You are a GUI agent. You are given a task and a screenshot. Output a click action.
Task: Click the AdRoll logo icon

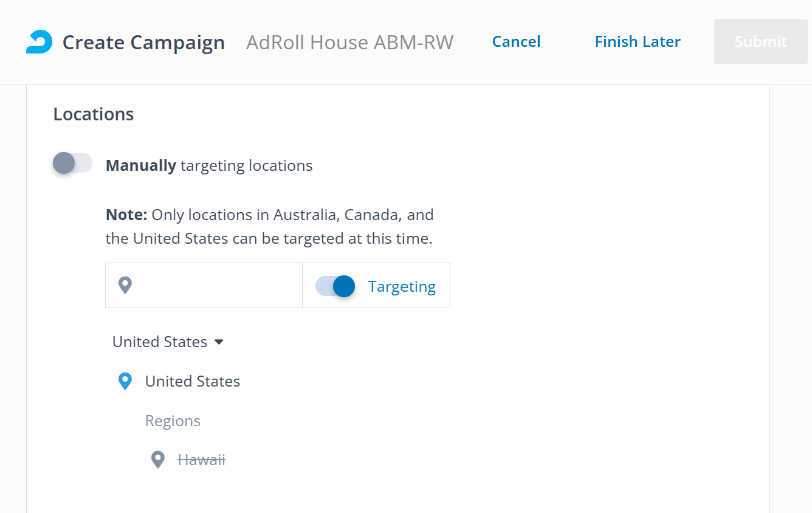coord(40,42)
